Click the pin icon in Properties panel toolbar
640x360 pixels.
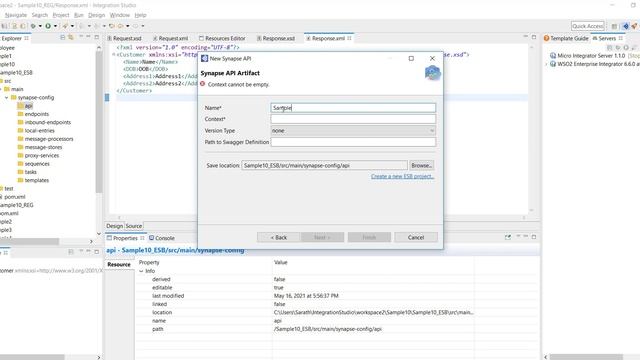(x=508, y=237)
